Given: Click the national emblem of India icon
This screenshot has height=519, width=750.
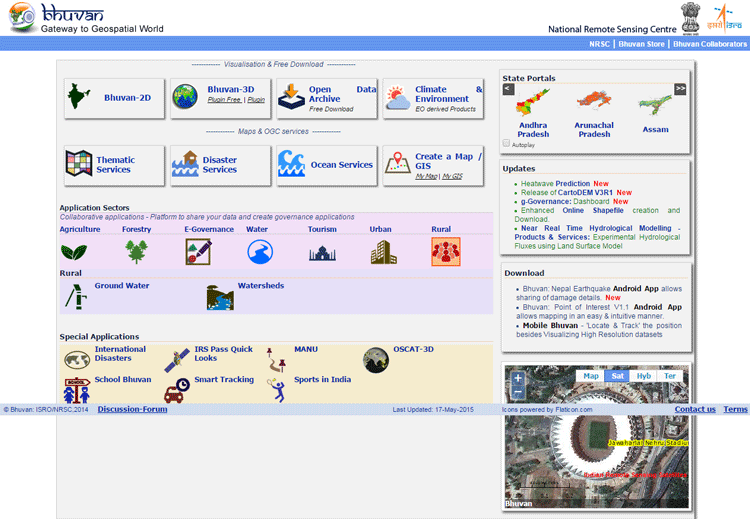Looking at the screenshot, I should 690,18.
